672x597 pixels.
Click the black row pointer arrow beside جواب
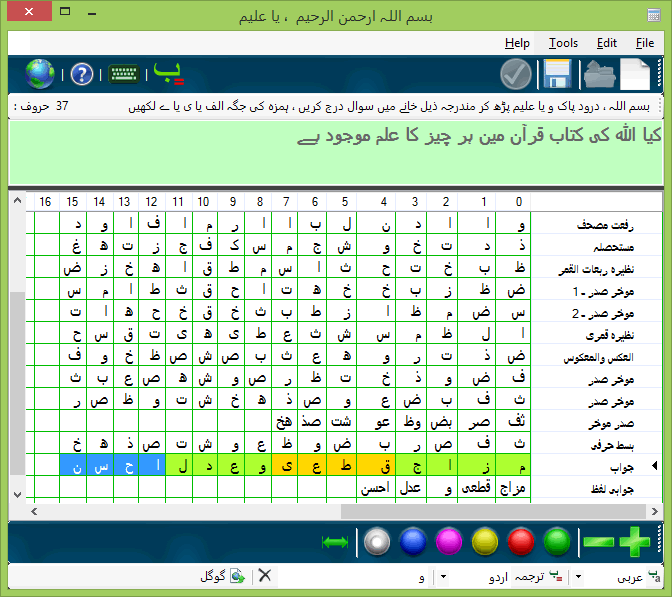point(655,465)
